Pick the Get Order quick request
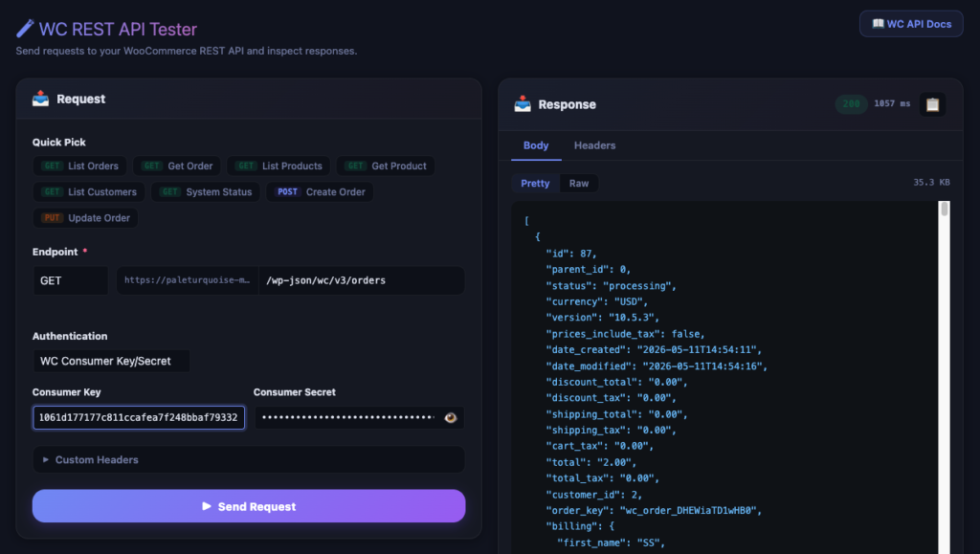This screenshot has height=554, width=980. 177,166
